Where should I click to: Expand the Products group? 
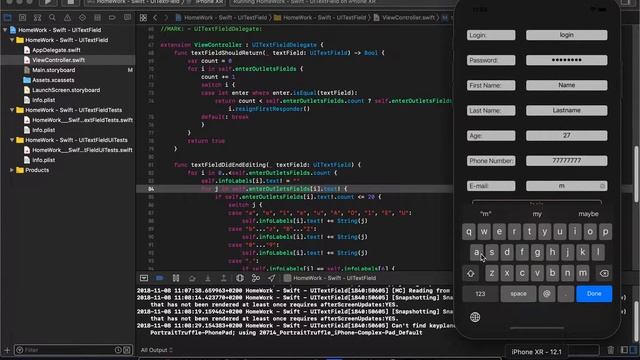coord(12,170)
